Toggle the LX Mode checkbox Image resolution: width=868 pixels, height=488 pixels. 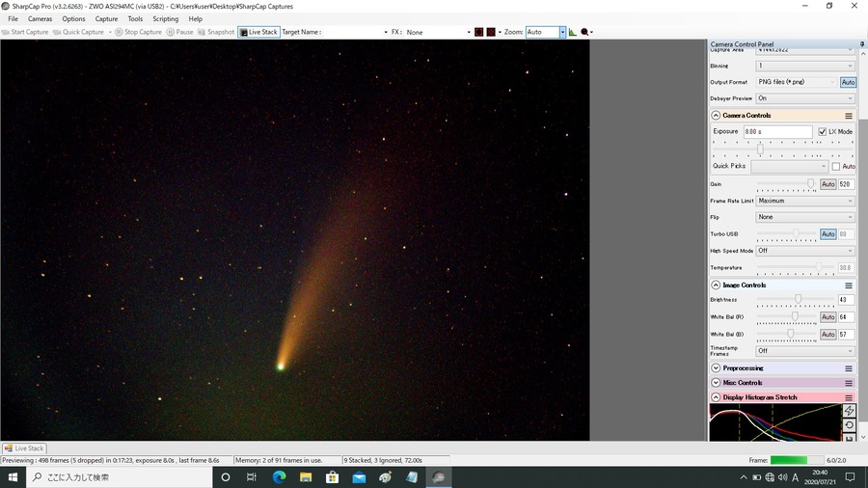tap(822, 132)
